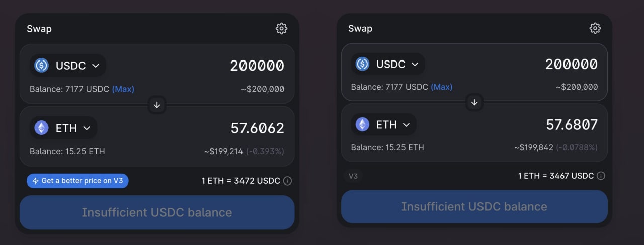
Task: Expand the ETH token dropdown in left panel
Action: [x=63, y=128]
